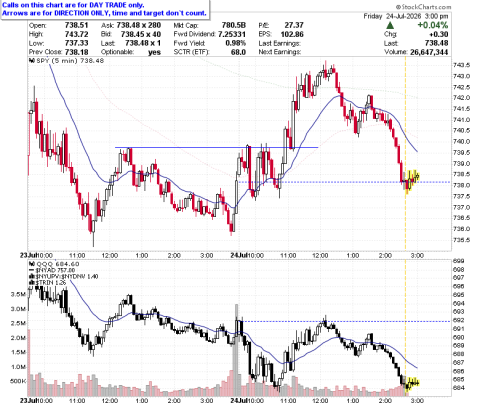Click the small marker icon before SPY legend
This screenshot has width=480, height=406.
32,61
